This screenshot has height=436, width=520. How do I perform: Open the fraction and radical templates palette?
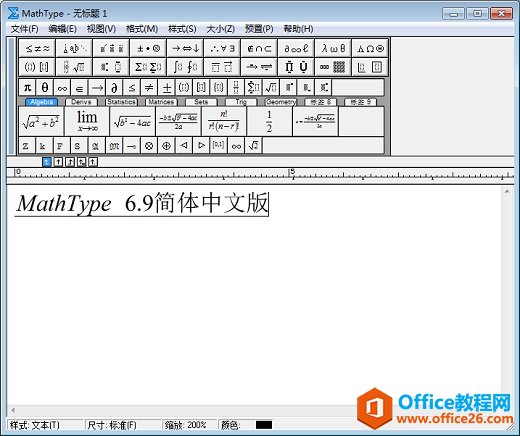(74, 67)
